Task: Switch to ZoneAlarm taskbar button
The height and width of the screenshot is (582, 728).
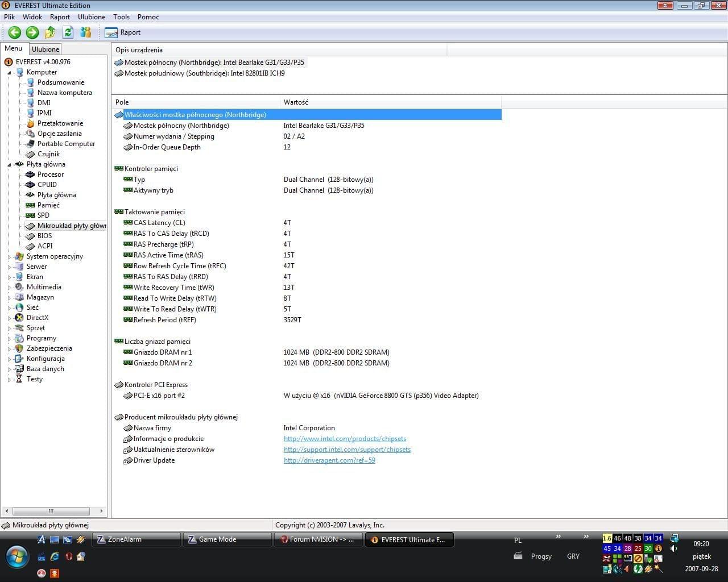Action: 136,539
